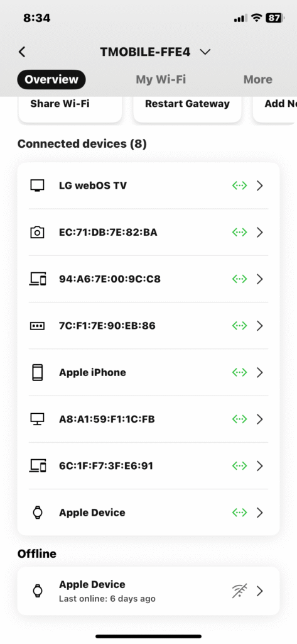Image resolution: width=297 pixels, height=644 pixels.
Task: Tap the desktop monitor icon beside A8:A1:59:F1:1C:FB
Action: (x=37, y=419)
